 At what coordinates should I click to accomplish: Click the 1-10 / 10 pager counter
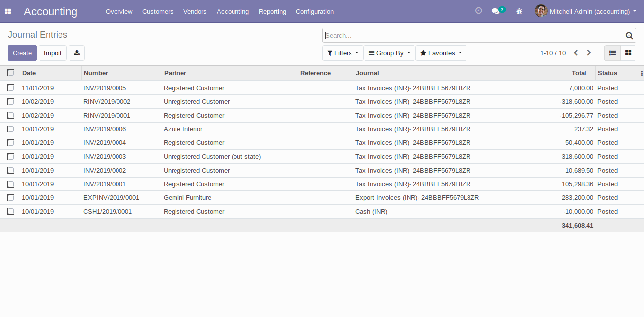[x=553, y=53]
